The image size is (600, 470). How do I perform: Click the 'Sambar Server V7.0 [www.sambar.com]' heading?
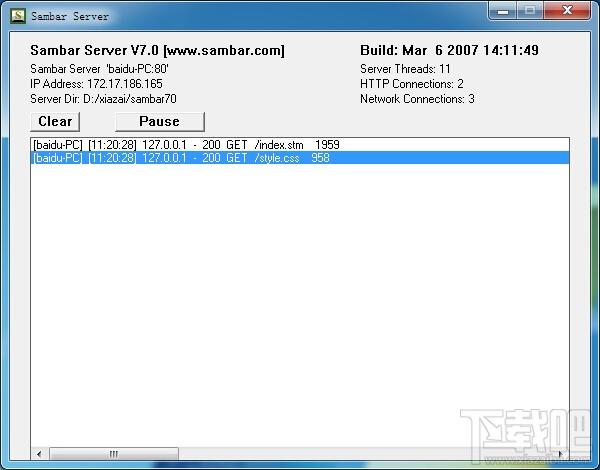pyautogui.click(x=157, y=51)
